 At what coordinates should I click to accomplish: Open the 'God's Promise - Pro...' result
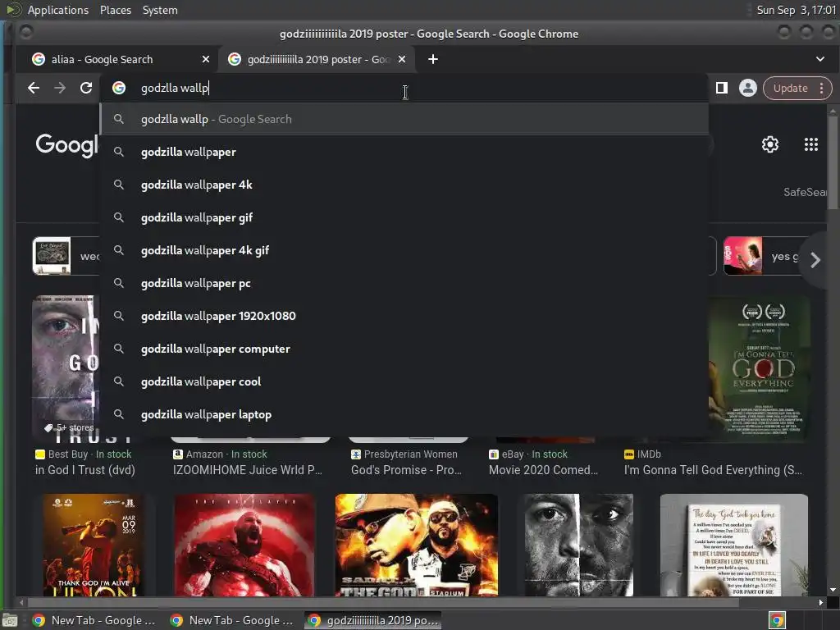tap(406, 470)
